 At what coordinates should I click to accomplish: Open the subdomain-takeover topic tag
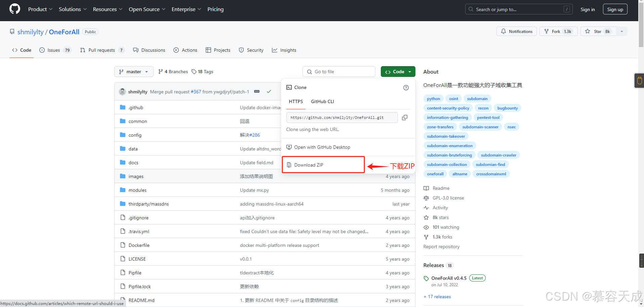coord(446,136)
